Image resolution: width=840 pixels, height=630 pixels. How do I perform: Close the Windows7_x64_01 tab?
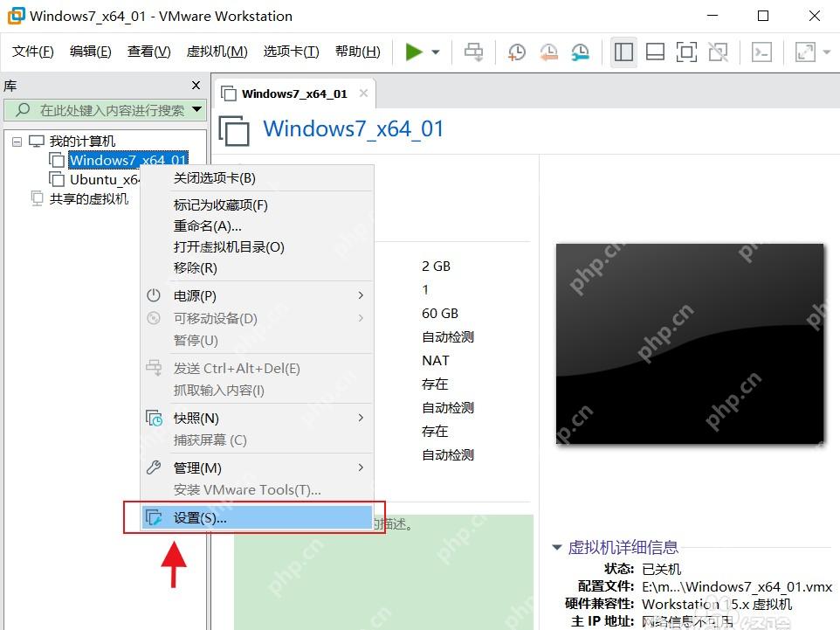tap(364, 93)
